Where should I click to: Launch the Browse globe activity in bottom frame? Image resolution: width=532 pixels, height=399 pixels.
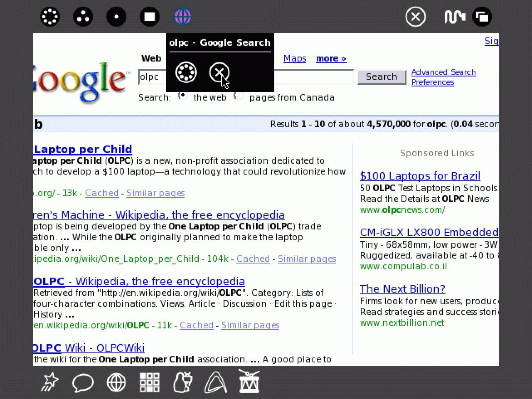(116, 382)
